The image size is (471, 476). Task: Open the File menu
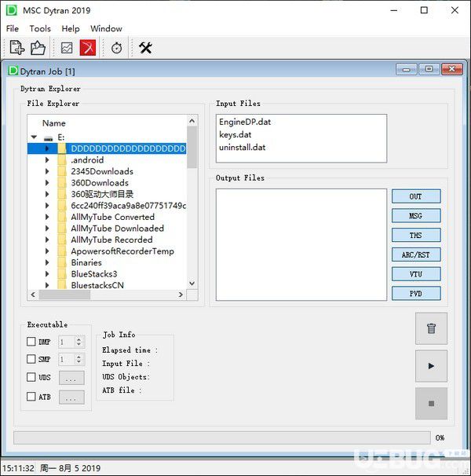(13, 28)
